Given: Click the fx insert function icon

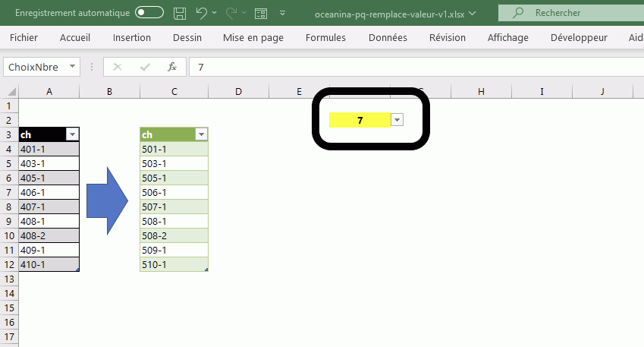Looking at the screenshot, I should click(x=172, y=67).
